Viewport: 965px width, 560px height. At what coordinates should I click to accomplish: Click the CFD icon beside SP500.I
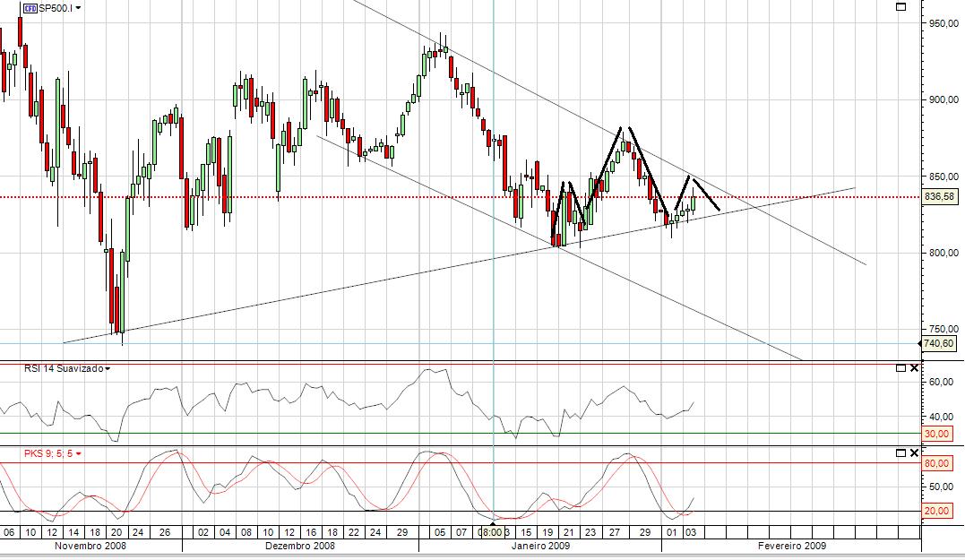point(30,8)
